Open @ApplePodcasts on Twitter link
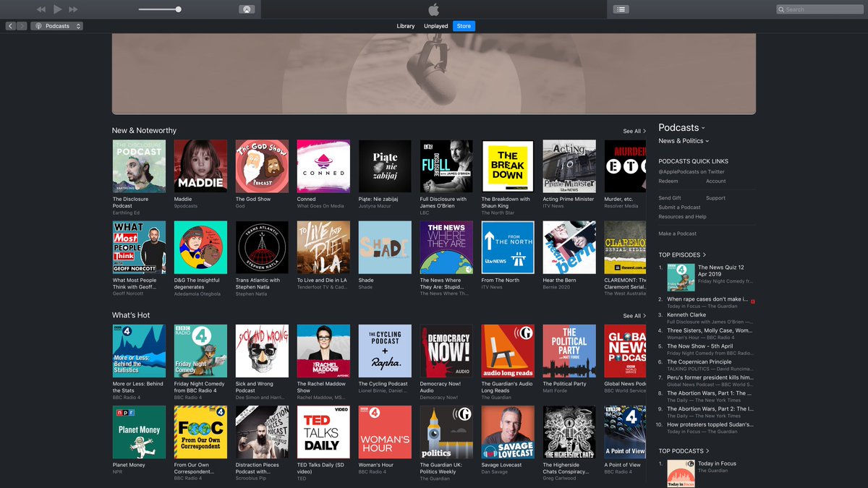The width and height of the screenshot is (868, 488). (692, 172)
